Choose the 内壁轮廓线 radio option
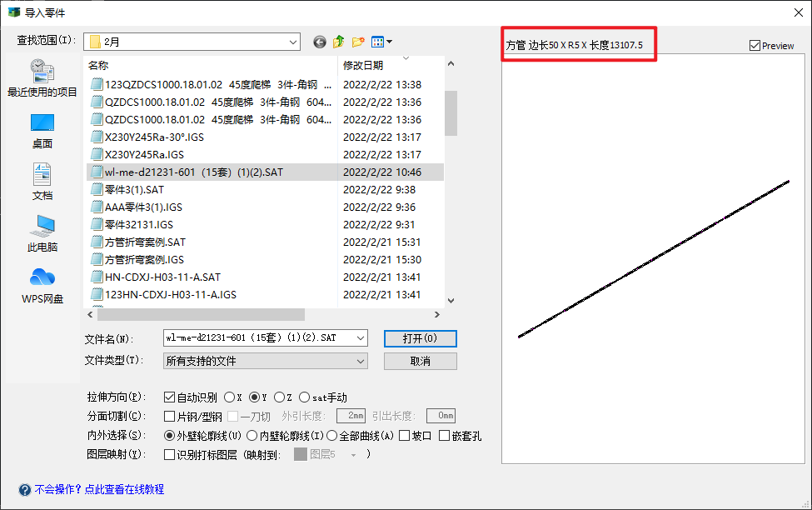Viewport: 812px width, 510px height. pyautogui.click(x=252, y=436)
